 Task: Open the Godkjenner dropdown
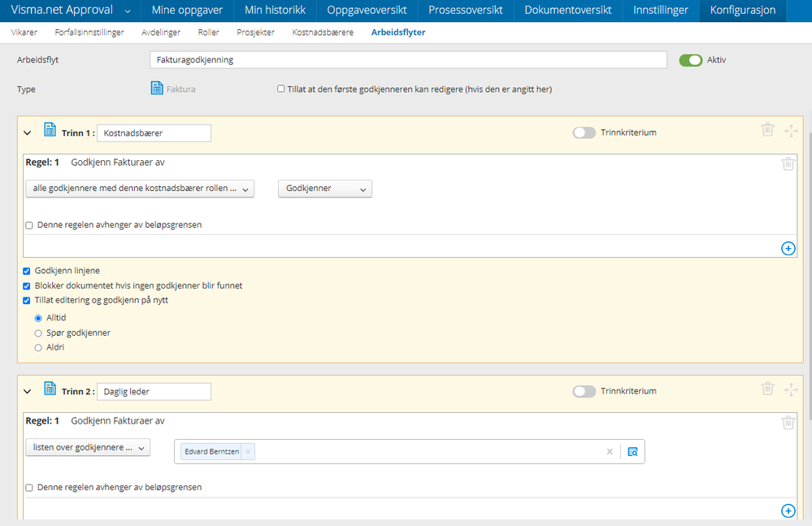coord(324,189)
